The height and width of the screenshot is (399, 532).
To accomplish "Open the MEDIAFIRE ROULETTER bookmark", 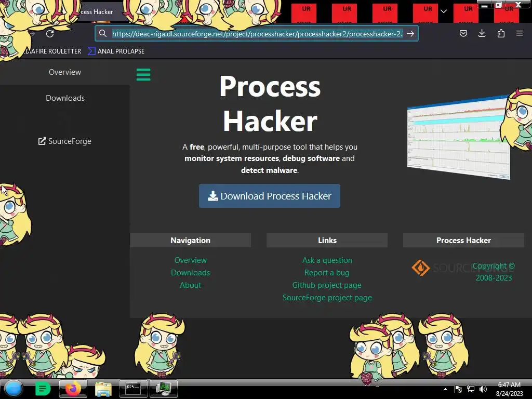I will pos(52,51).
